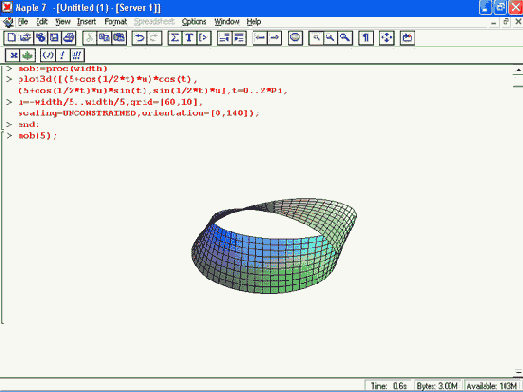The height and width of the screenshot is (392, 523).
Task: Create a new worksheet with the blank page icon
Action: coord(11,38)
